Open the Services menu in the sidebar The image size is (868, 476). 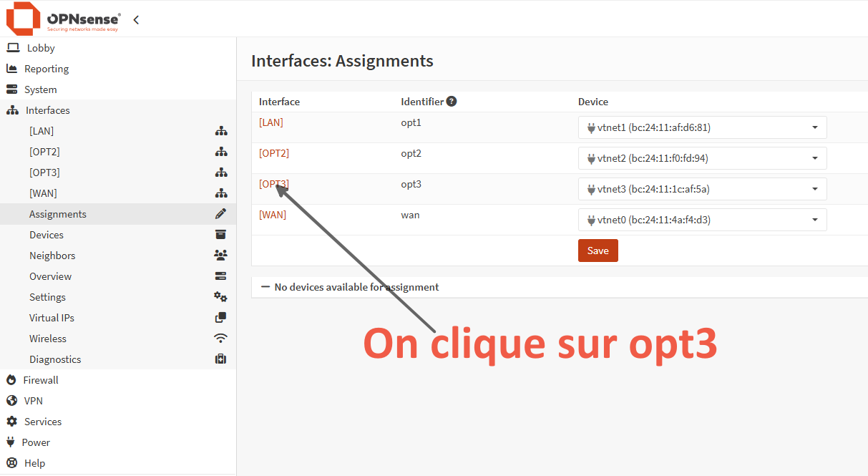[43, 422]
